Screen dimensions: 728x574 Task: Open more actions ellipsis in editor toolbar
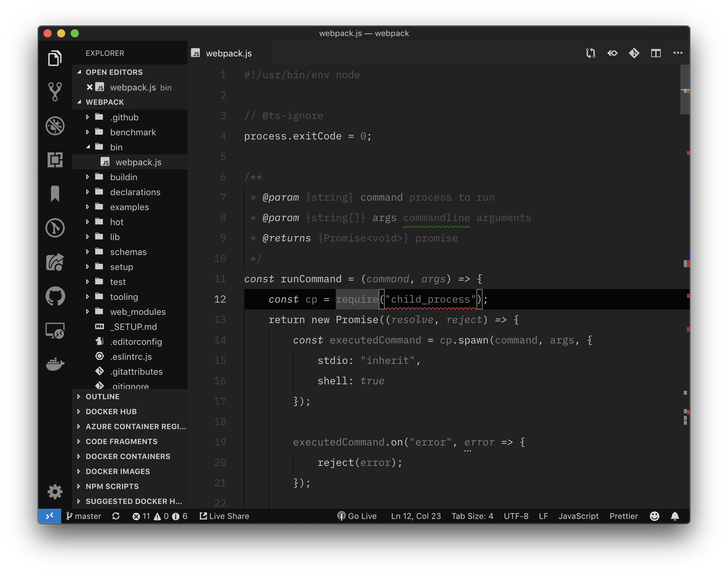click(678, 53)
